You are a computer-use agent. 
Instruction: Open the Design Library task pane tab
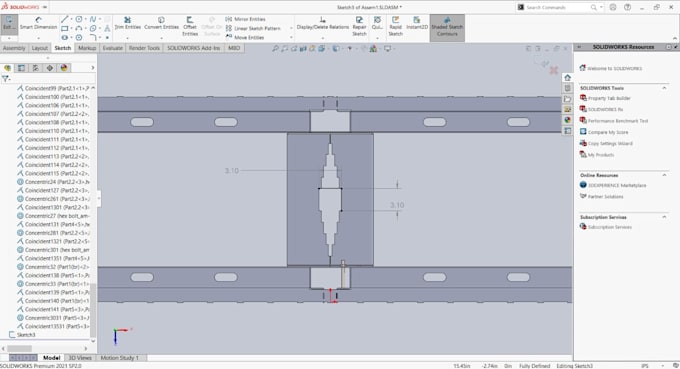[x=567, y=88]
